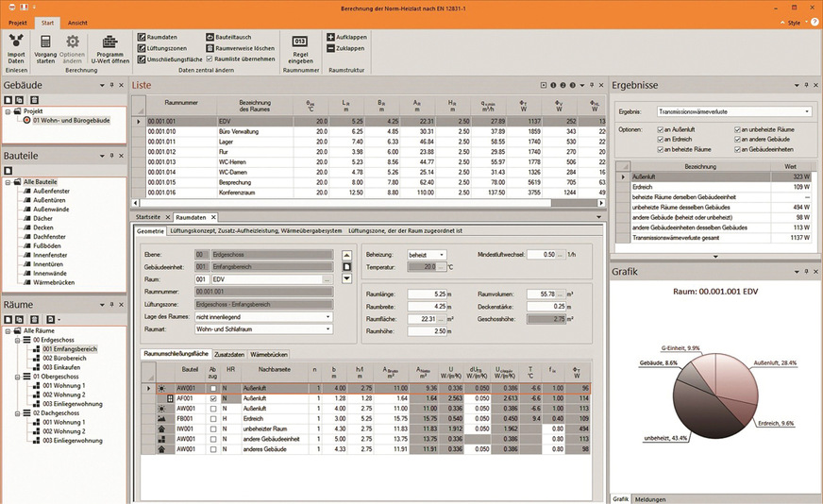This screenshot has height=504, width=823.
Task: Switch to the Ansicht ribbon tab
Action: click(77, 22)
